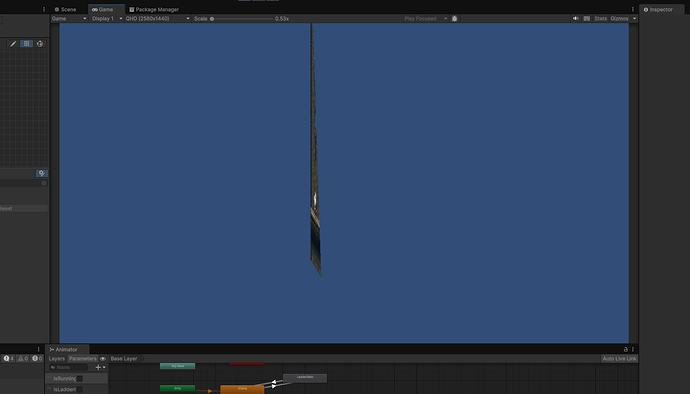Switch to Layers in Animator panel
Viewport: 690px width, 394px height.
point(56,358)
